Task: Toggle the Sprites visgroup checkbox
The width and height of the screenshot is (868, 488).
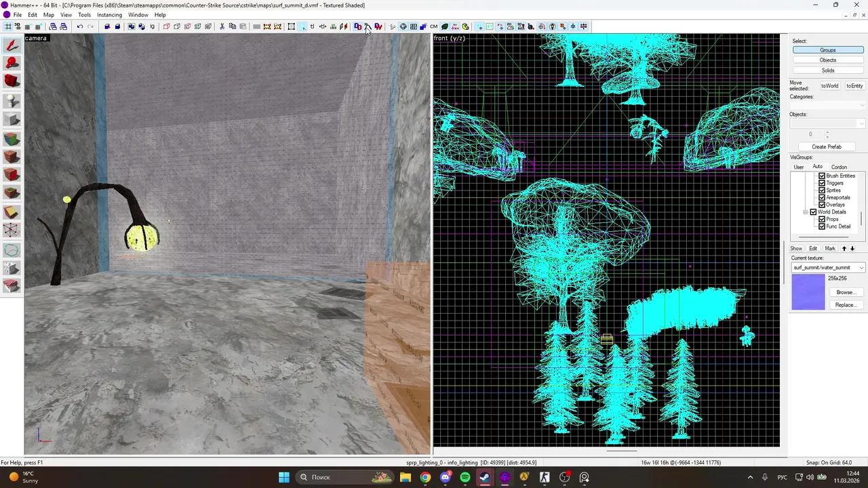Action: (x=822, y=190)
